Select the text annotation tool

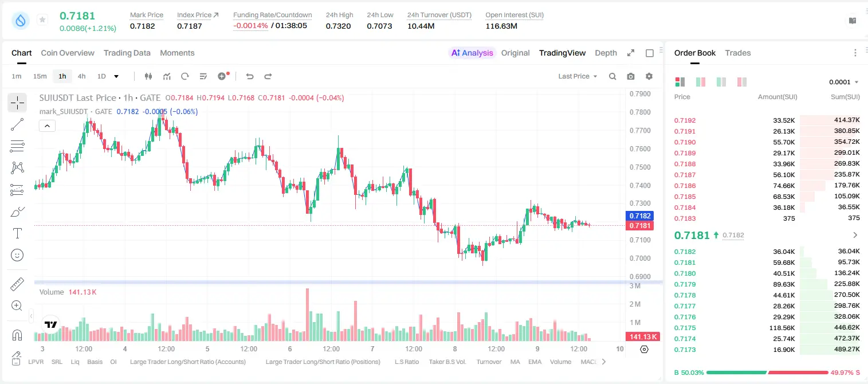[17, 233]
